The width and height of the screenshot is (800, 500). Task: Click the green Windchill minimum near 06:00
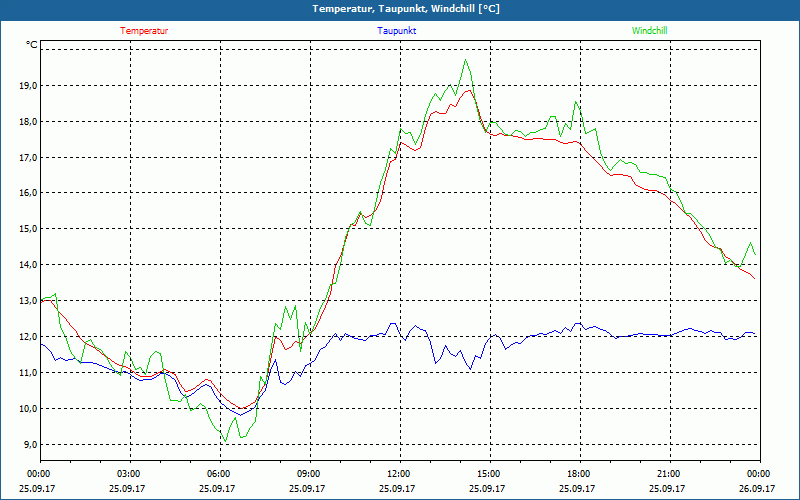point(226,441)
